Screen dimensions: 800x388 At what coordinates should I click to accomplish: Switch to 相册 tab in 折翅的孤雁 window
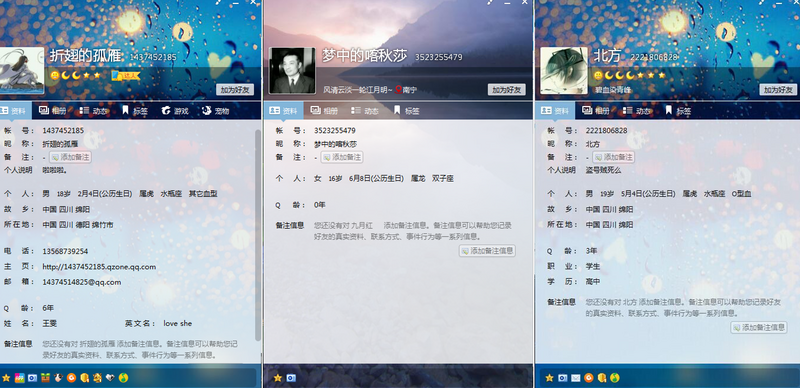click(x=53, y=110)
